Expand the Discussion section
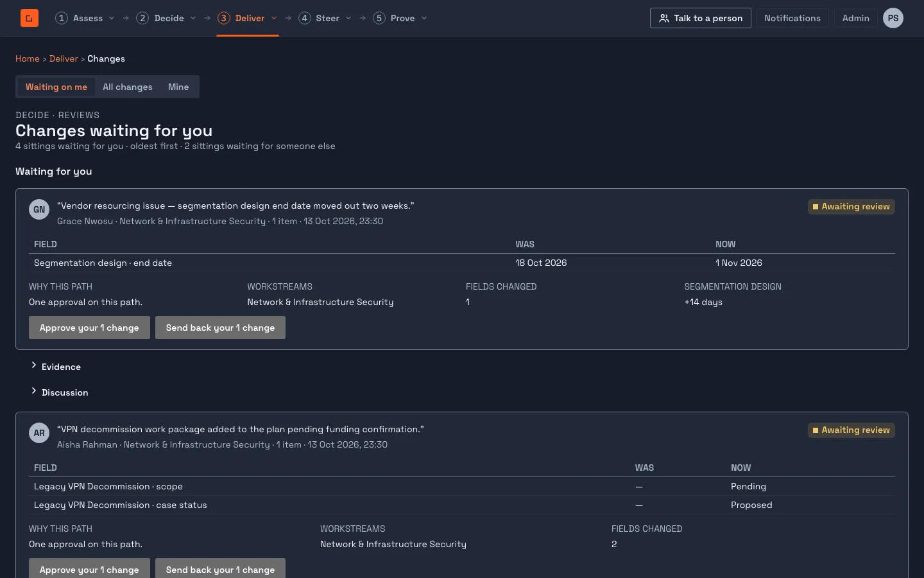The height and width of the screenshot is (578, 924). click(59, 392)
